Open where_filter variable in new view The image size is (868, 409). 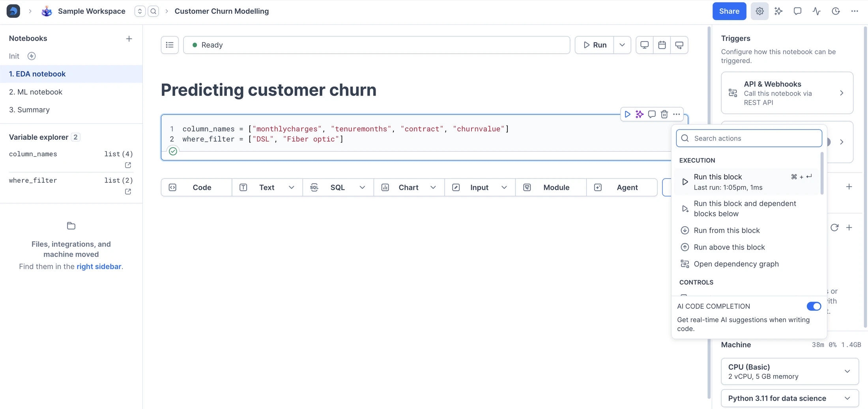128,191
